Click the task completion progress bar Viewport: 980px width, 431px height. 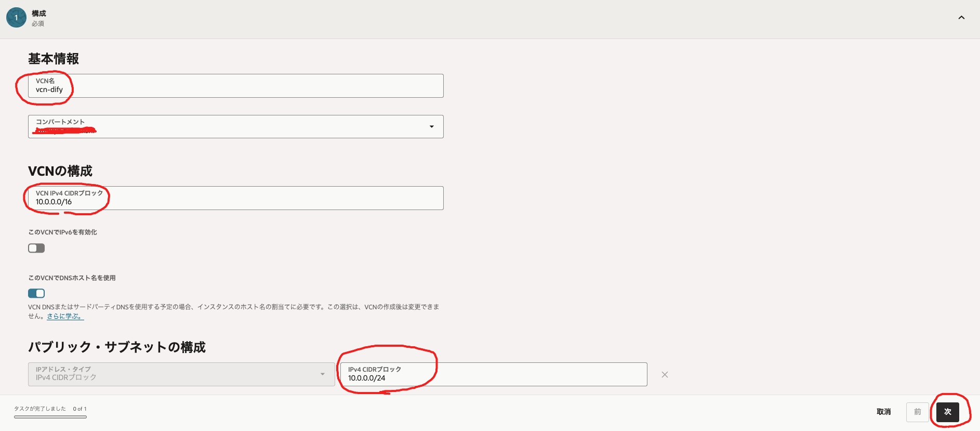[x=50, y=416]
